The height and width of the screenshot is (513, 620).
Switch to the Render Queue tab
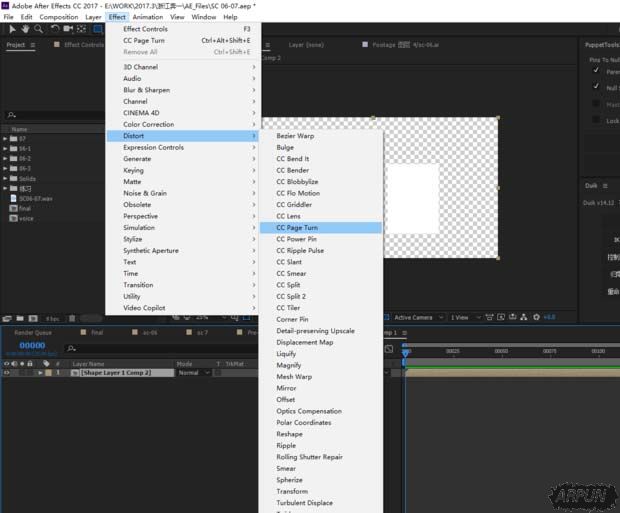coord(32,332)
